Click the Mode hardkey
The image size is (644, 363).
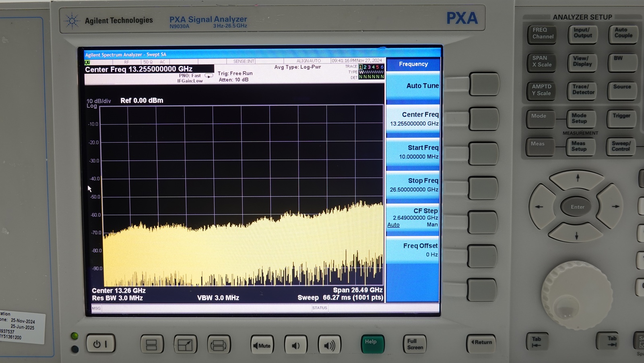pyautogui.click(x=541, y=118)
